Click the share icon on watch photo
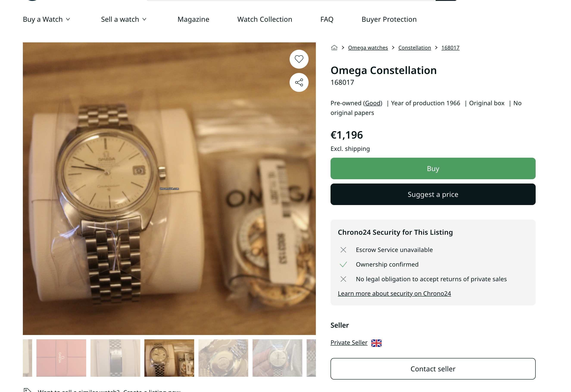 (x=299, y=83)
